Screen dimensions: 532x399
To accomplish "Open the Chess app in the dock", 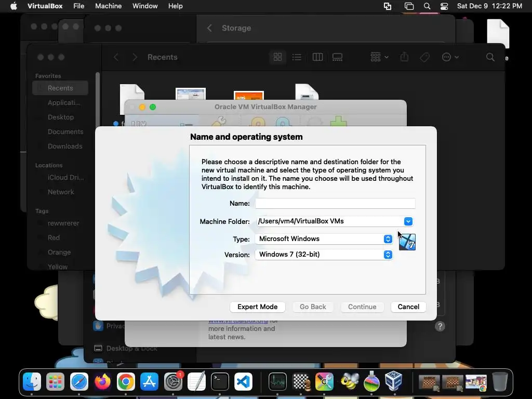I will coord(301,381).
